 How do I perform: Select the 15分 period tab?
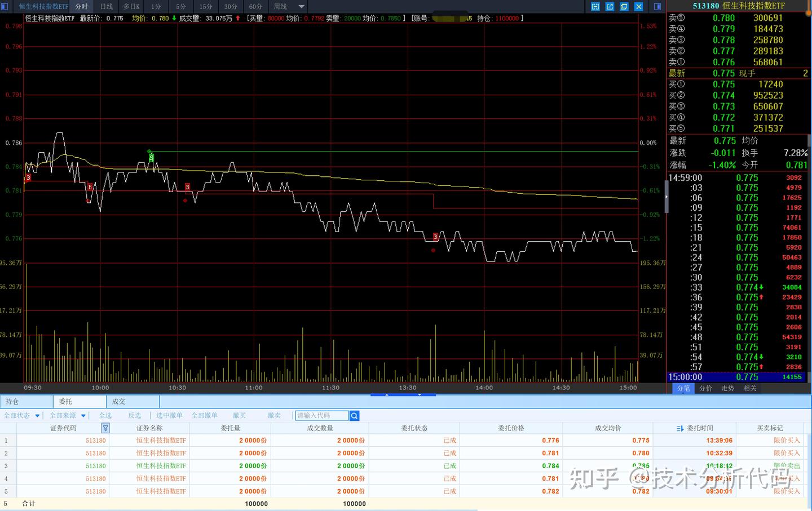[206, 7]
